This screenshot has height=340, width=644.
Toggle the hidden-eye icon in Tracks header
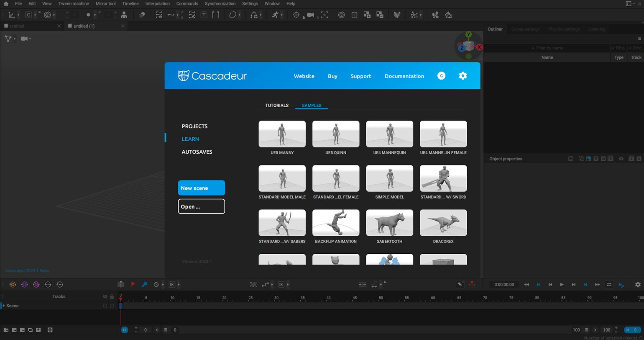click(x=105, y=296)
